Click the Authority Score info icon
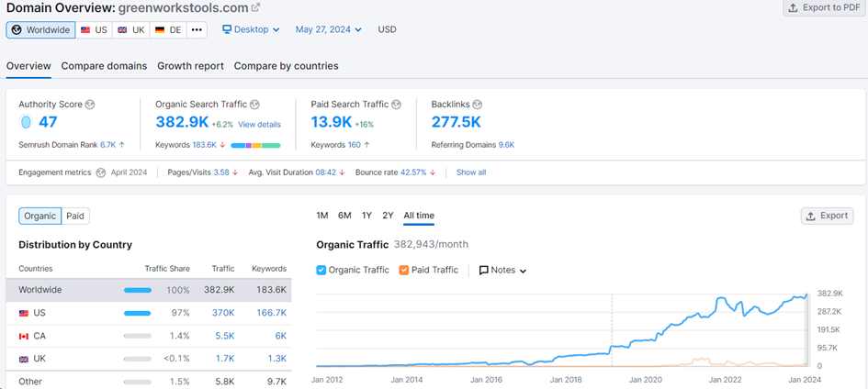Image resolution: width=868 pixels, height=389 pixels. click(x=90, y=105)
